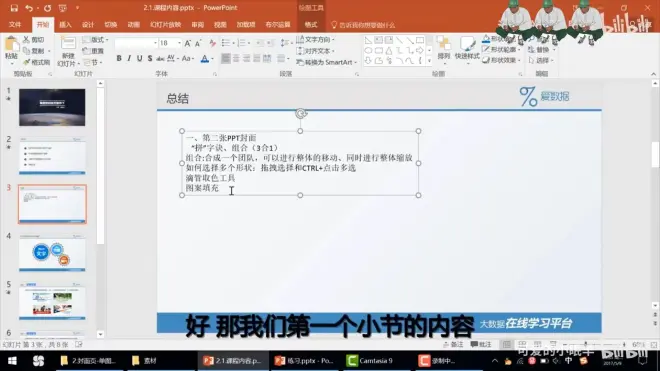This screenshot has height=371, width=660.
Task: Click the Increase Font Size icon
Action: coord(188,43)
